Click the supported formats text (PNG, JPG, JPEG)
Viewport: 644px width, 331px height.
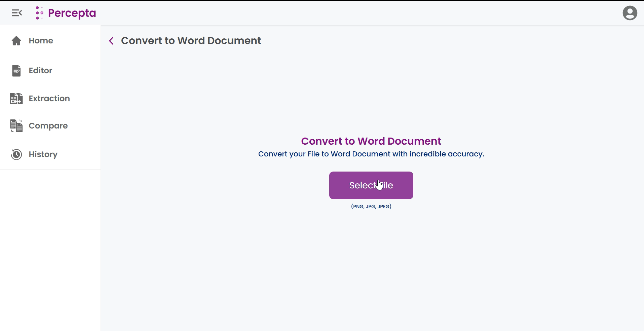[x=371, y=206]
